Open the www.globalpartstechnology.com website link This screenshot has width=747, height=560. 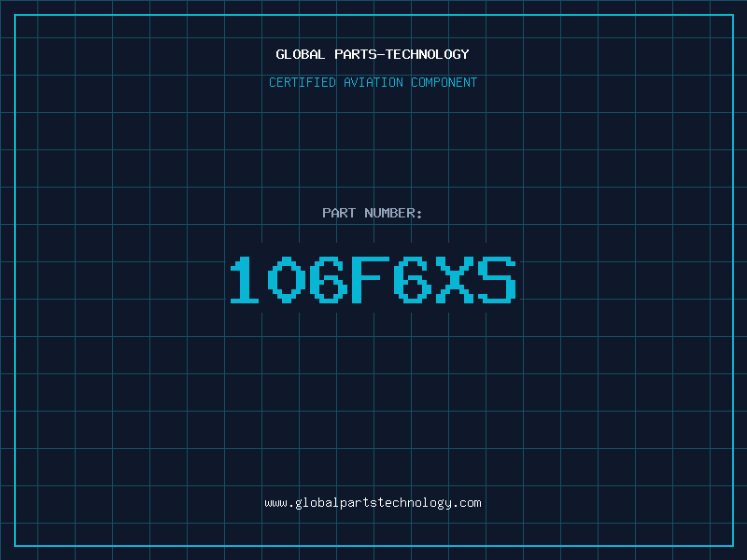[373, 503]
